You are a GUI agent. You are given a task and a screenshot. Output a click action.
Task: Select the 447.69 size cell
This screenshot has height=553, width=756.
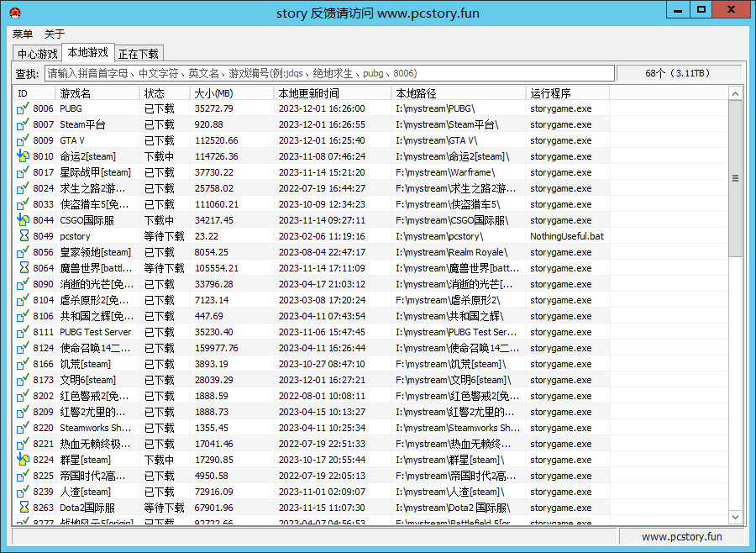point(209,316)
